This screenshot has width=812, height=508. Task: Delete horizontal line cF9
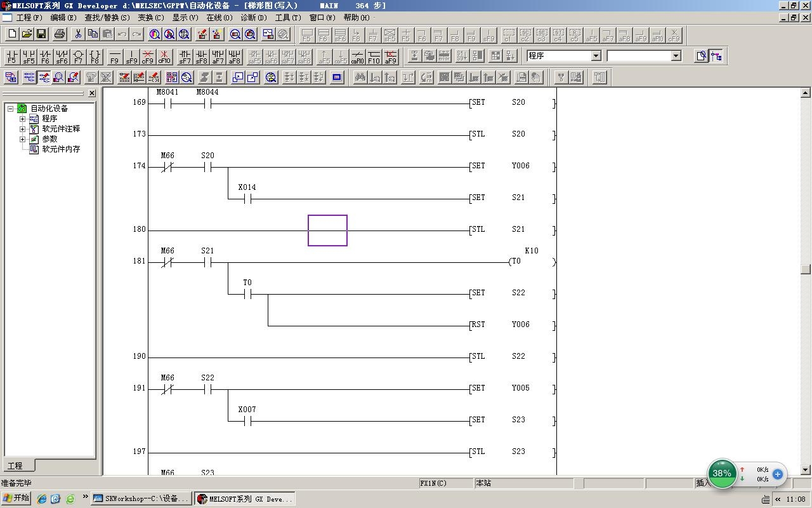coord(148,57)
